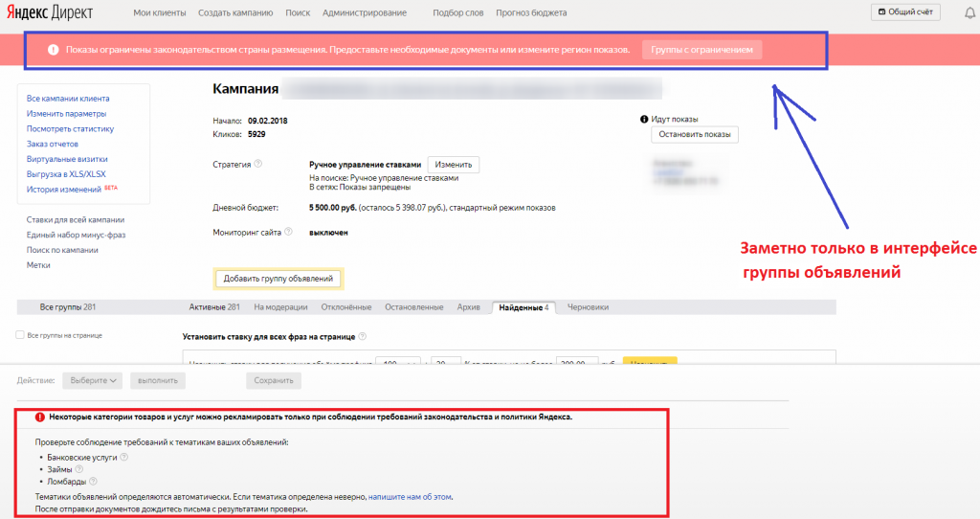Switch to the На модерации tab
Image resolution: width=980 pixels, height=519 pixels.
click(x=280, y=307)
